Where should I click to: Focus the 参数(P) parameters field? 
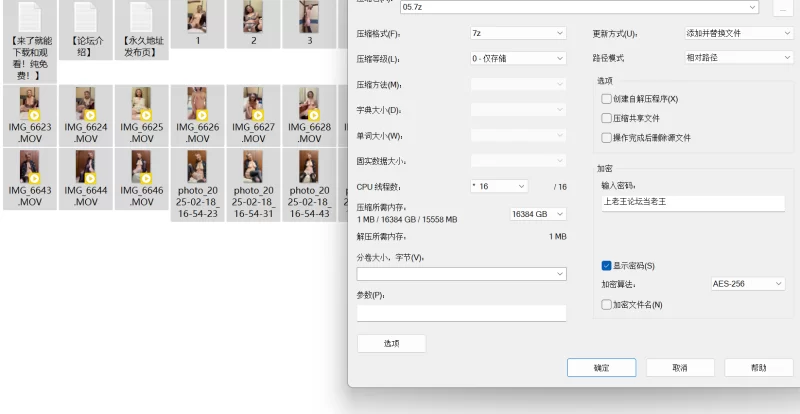[461, 313]
